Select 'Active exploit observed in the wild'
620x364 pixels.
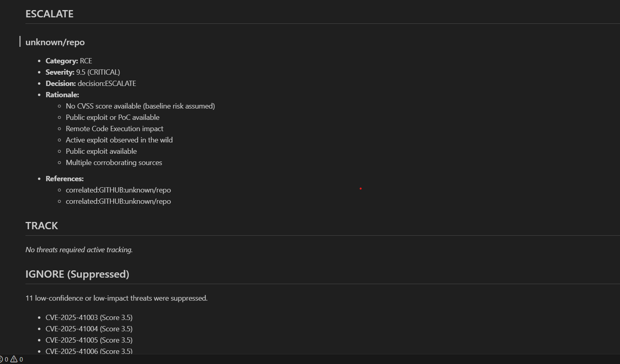click(119, 140)
